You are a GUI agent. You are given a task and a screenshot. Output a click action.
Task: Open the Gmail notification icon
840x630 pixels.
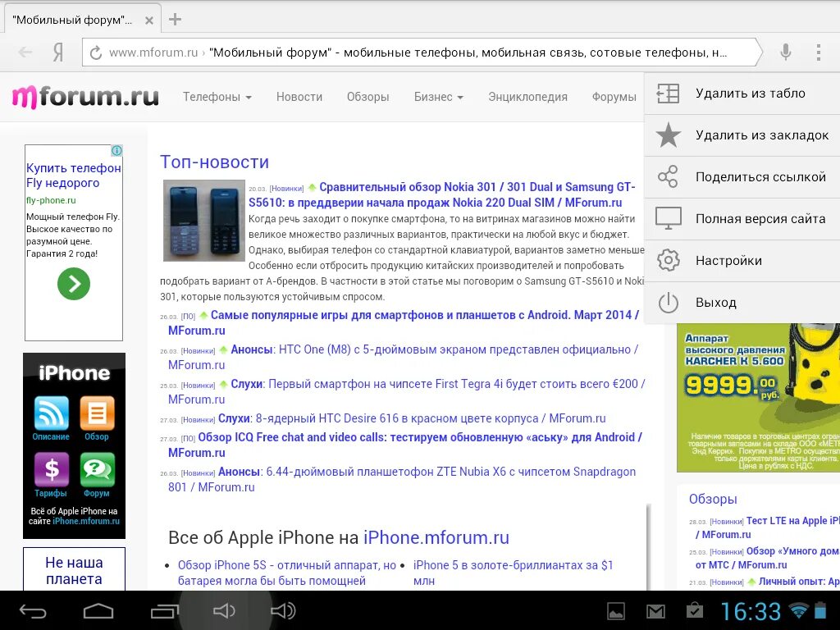(x=655, y=611)
